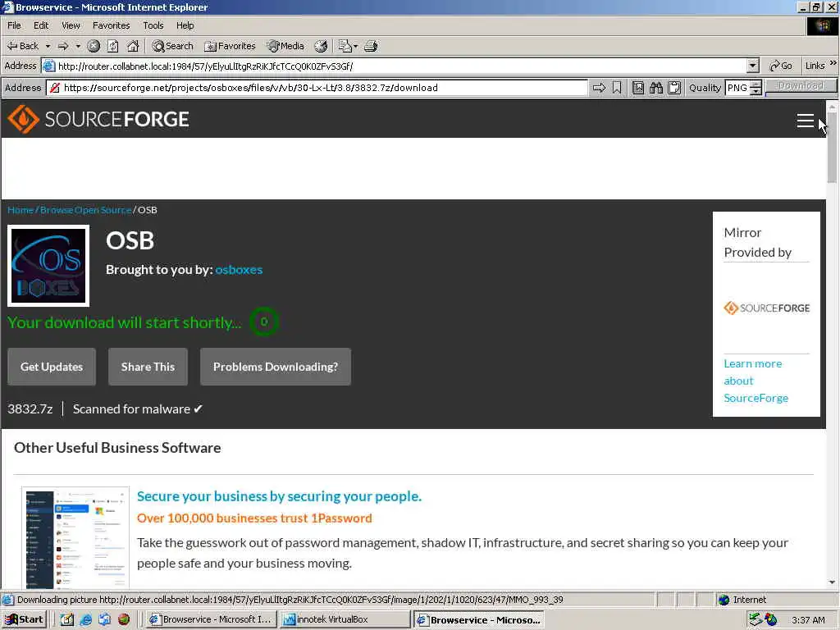Click the Share This button
Image resolution: width=840 pixels, height=630 pixels.
coord(148,367)
